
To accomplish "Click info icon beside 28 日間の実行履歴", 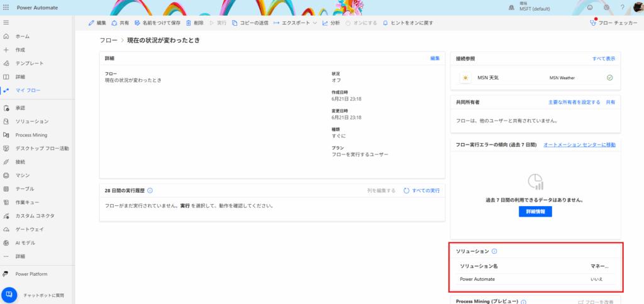I will 150,190.
